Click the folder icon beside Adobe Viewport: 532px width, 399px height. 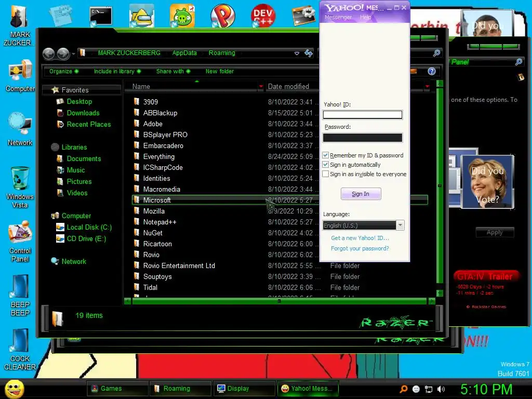click(x=137, y=124)
